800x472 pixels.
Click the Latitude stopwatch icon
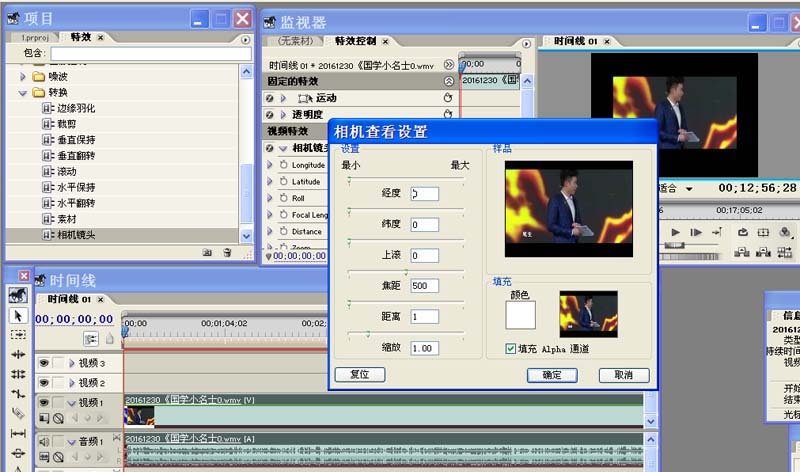[x=284, y=181]
